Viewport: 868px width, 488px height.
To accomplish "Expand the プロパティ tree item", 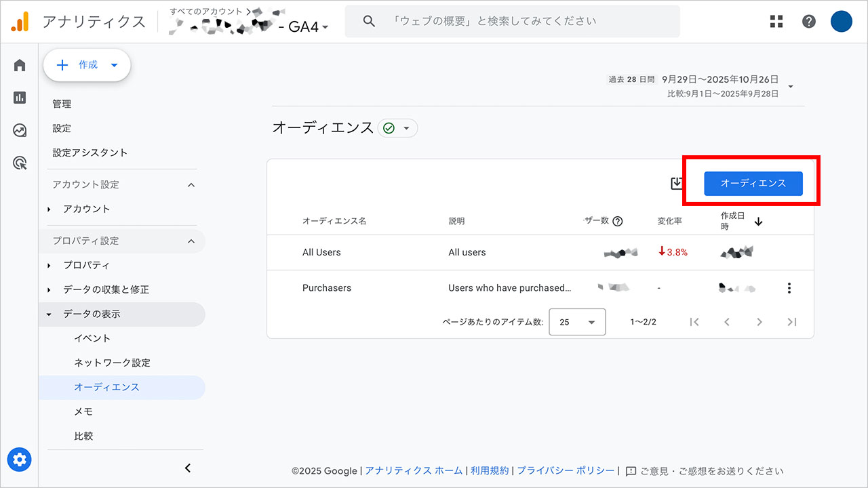I will 49,266.
